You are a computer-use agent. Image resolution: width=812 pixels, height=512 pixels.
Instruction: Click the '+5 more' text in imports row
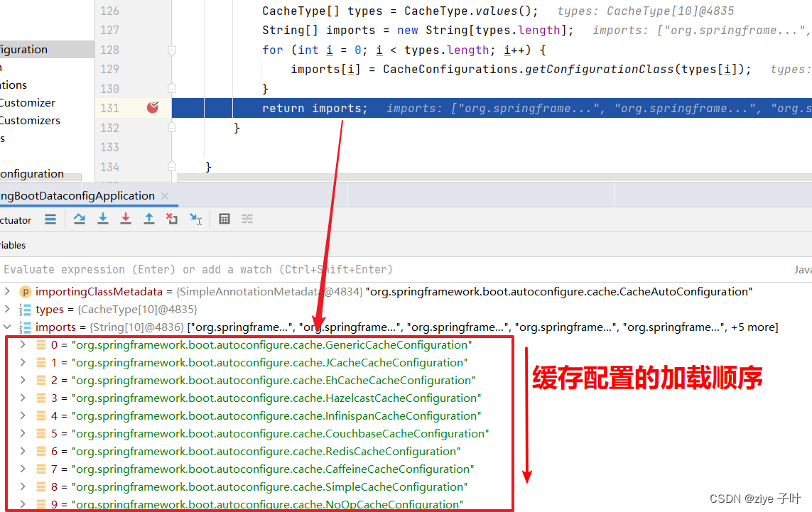(x=754, y=327)
